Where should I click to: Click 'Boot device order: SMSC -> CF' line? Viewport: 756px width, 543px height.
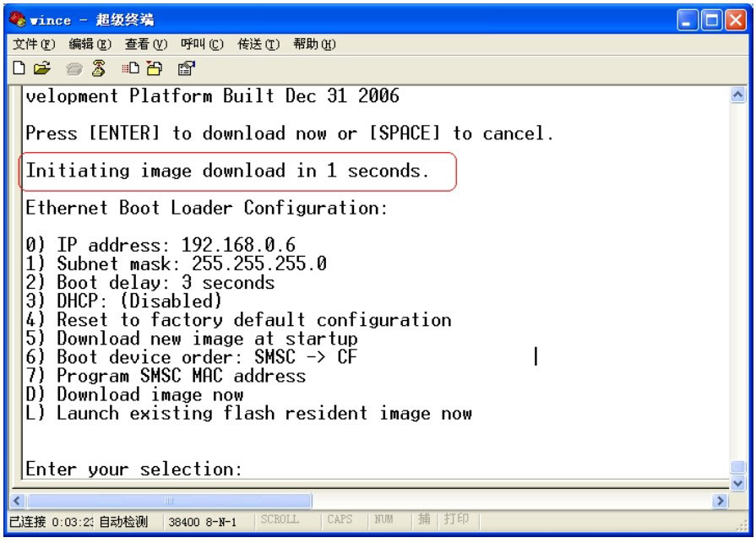tap(192, 357)
